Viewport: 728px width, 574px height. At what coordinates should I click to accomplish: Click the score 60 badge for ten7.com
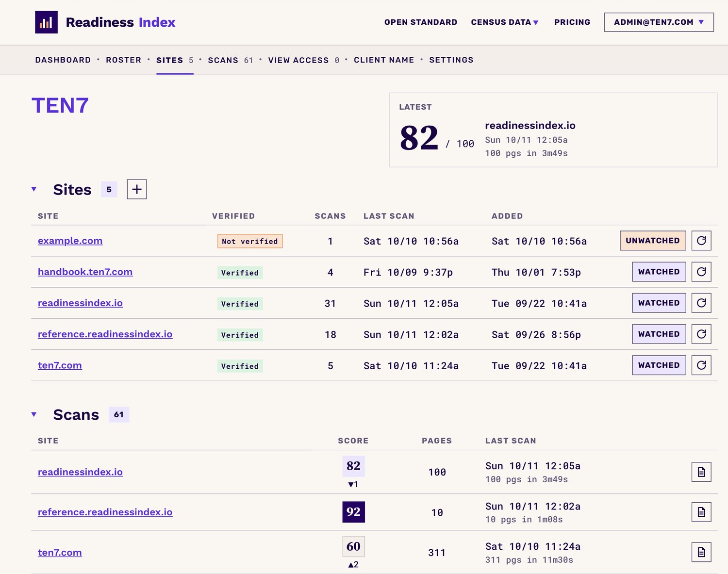pos(353,546)
